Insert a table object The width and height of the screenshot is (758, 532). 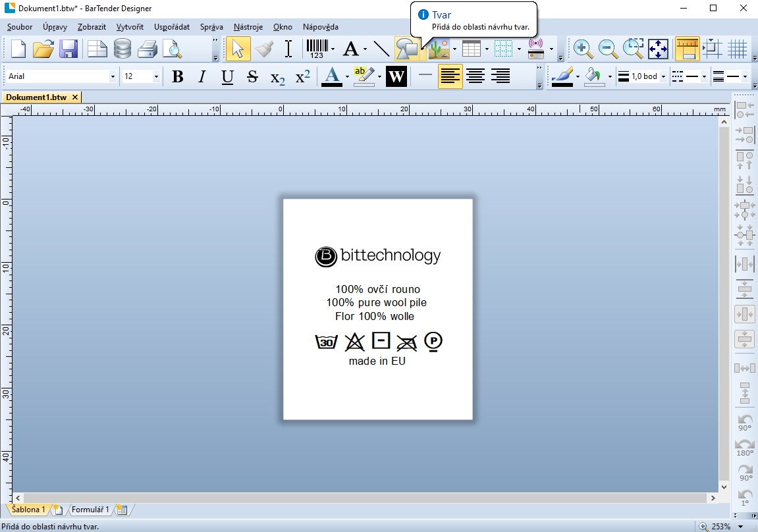pos(472,49)
